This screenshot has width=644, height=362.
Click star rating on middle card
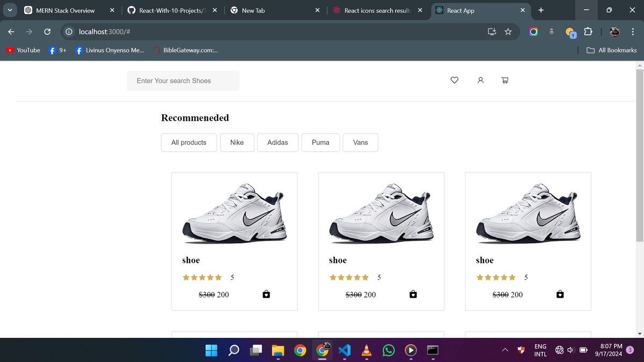point(349,277)
